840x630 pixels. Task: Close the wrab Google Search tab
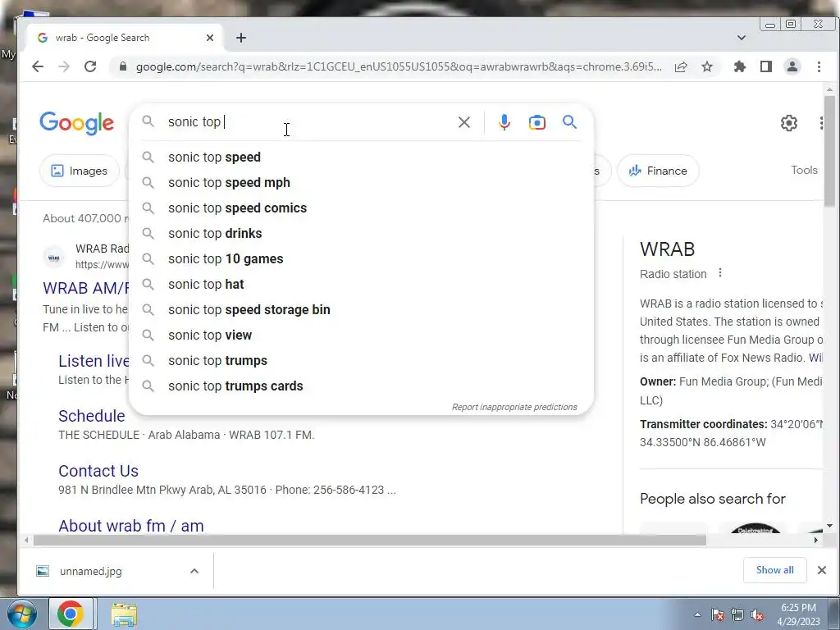pos(210,38)
